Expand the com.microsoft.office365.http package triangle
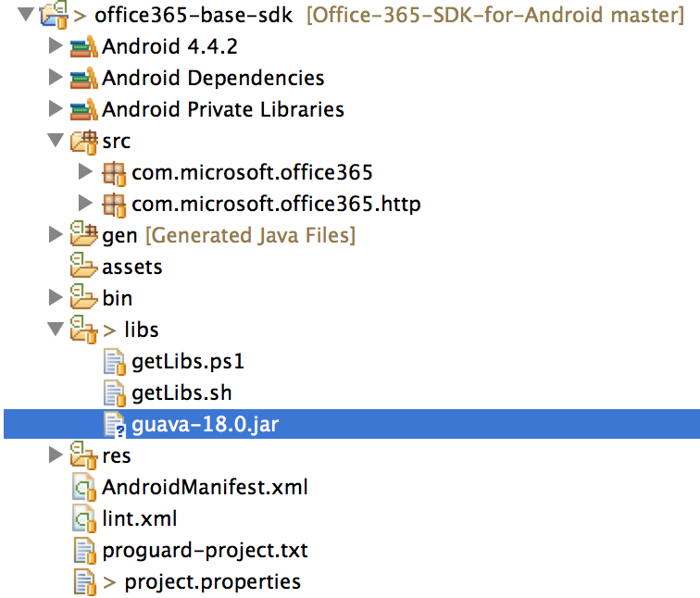This screenshot has height=598, width=700. (x=85, y=203)
